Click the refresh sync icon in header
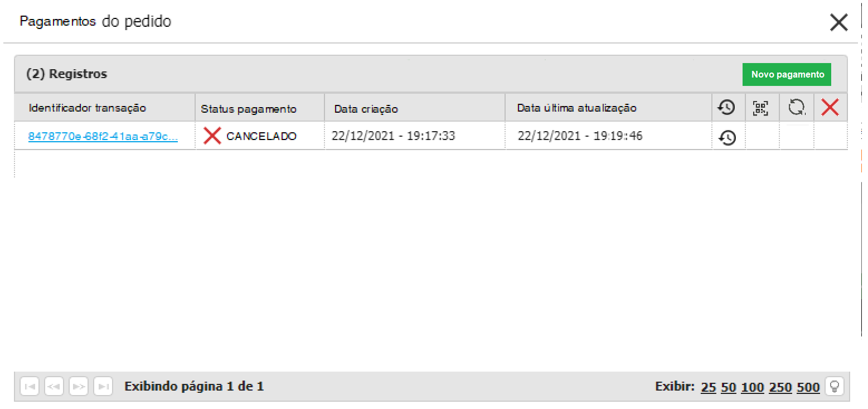The image size is (868, 409). (797, 108)
